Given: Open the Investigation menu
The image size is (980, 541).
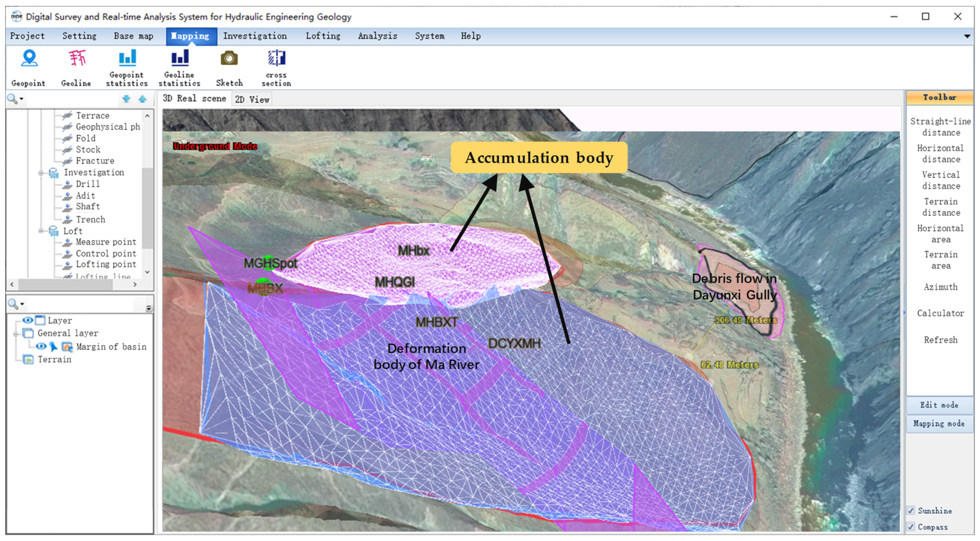Looking at the screenshot, I should (x=255, y=36).
